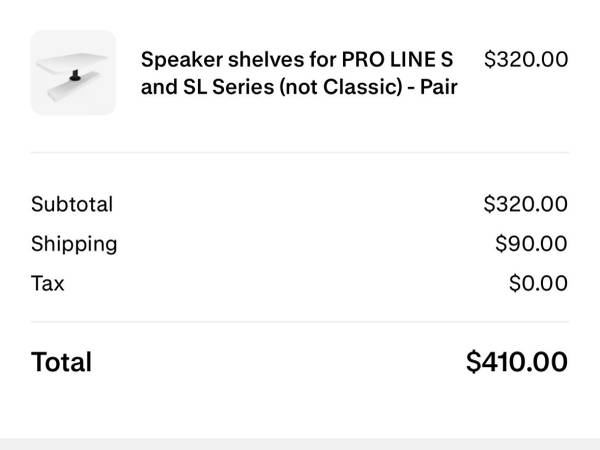Select the bold Total label
Image resolution: width=600 pixels, height=450 pixels.
61,362
